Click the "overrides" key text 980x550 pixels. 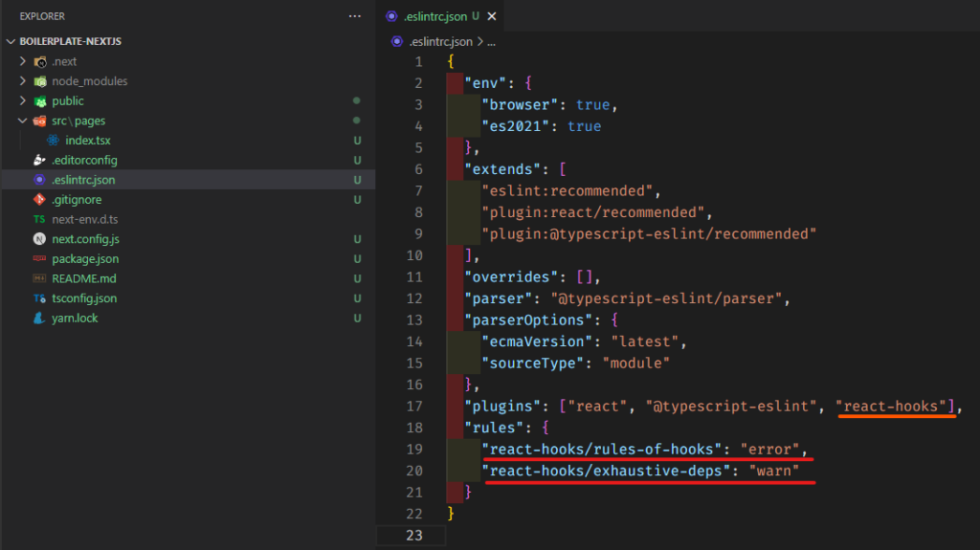pyautogui.click(x=511, y=276)
